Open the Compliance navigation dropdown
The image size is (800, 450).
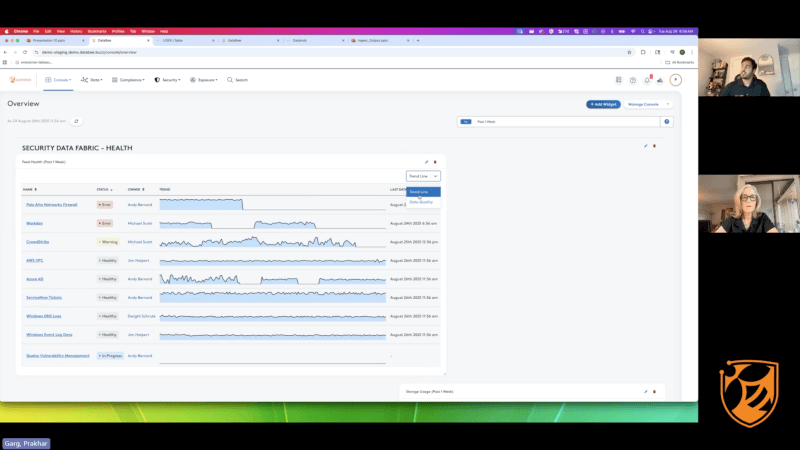pyautogui.click(x=129, y=80)
